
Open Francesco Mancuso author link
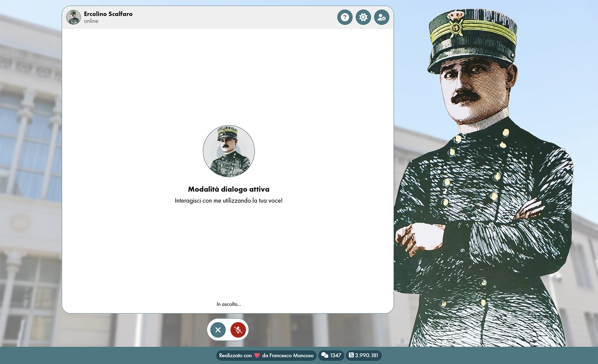[288, 355]
